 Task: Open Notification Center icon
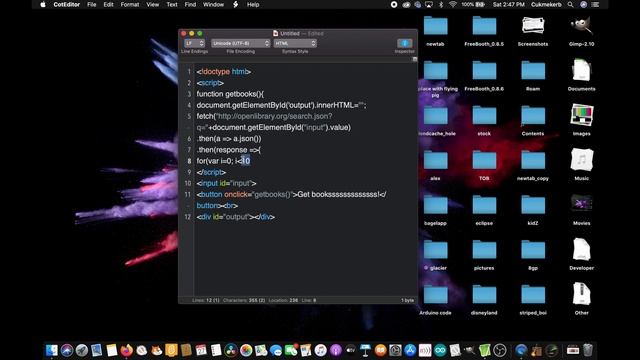(x=596, y=4)
